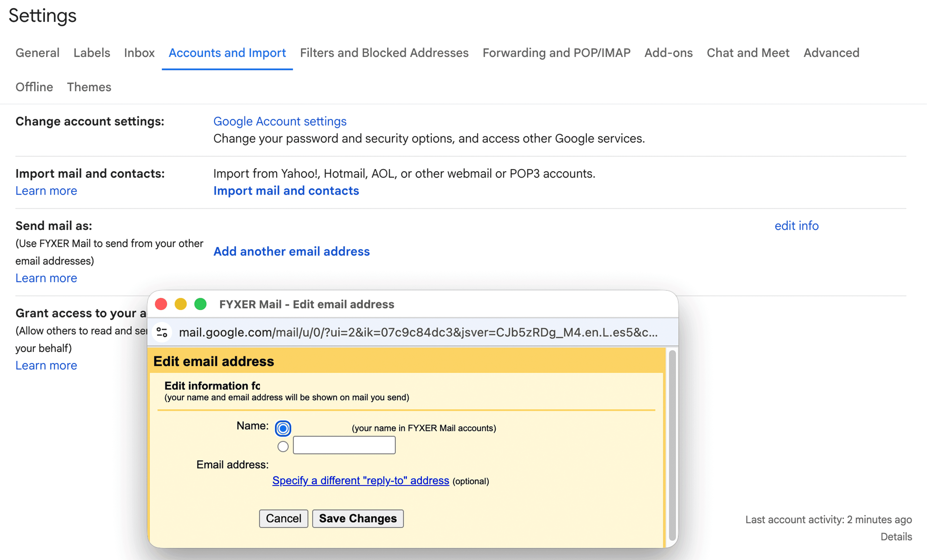Click Import mail and contacts link
The width and height of the screenshot is (938, 560).
click(286, 191)
